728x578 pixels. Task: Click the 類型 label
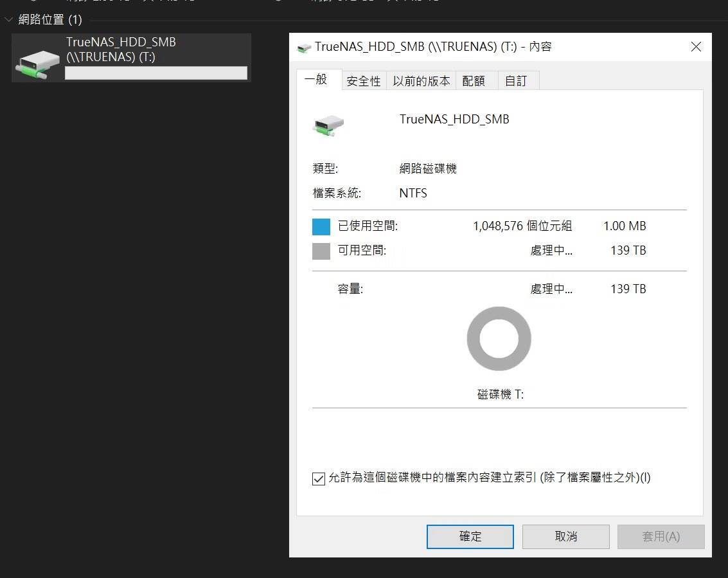click(x=325, y=168)
